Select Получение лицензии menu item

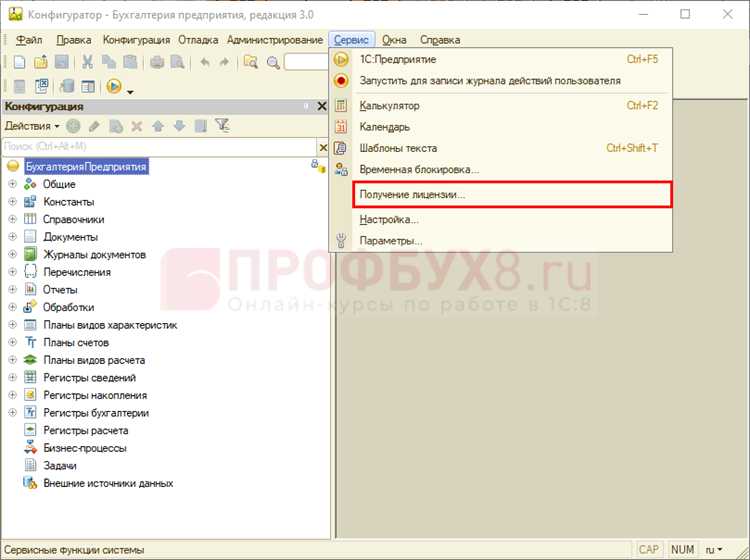pyautogui.click(x=512, y=194)
